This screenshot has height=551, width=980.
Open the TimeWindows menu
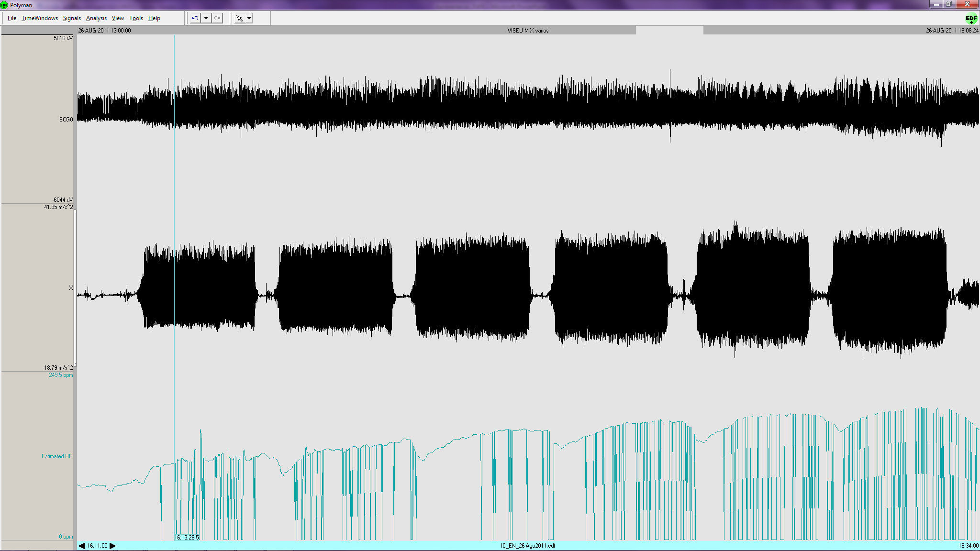(x=40, y=18)
